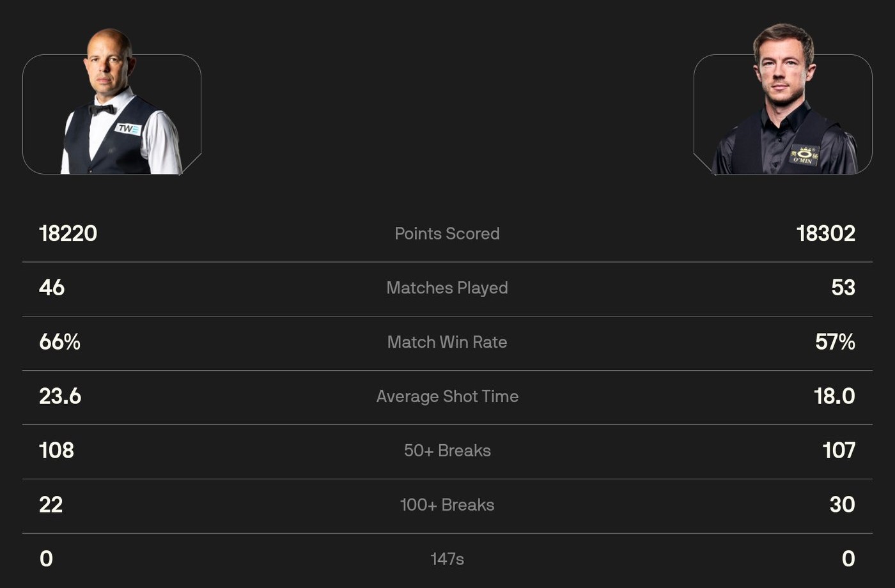Screen dimensions: 895x588
Task: Click the 30 century breaks value
Action: click(x=842, y=506)
